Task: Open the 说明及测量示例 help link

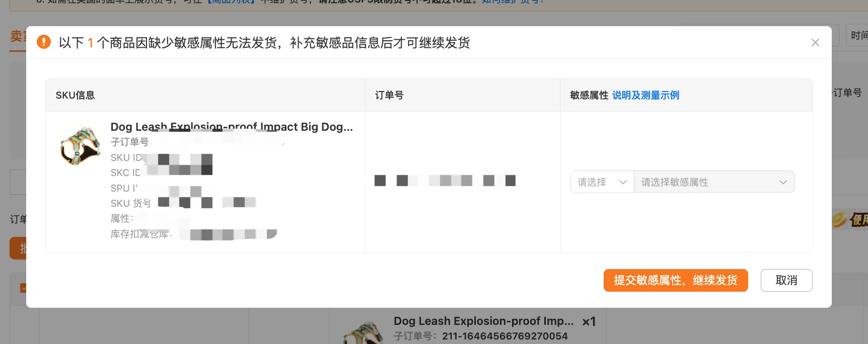Action: (645, 95)
